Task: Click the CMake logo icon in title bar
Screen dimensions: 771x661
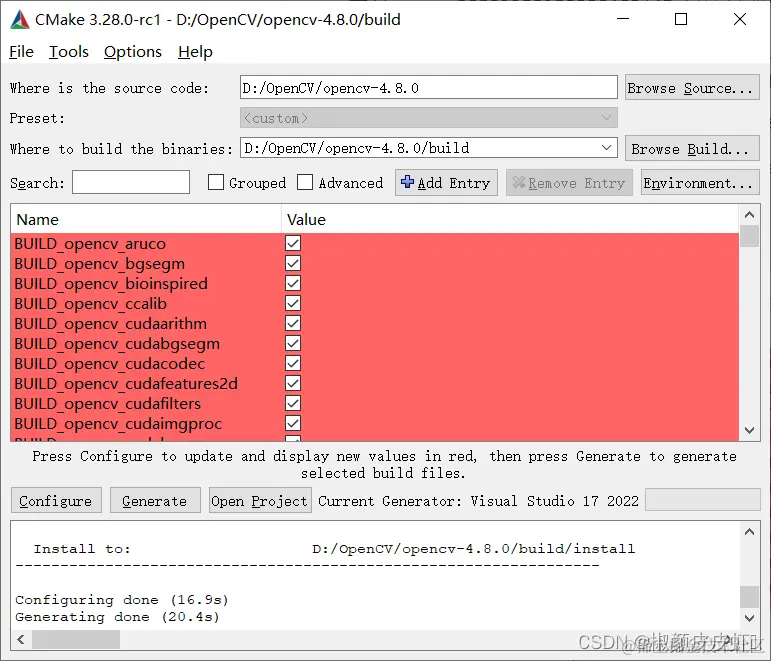Action: coord(20,20)
